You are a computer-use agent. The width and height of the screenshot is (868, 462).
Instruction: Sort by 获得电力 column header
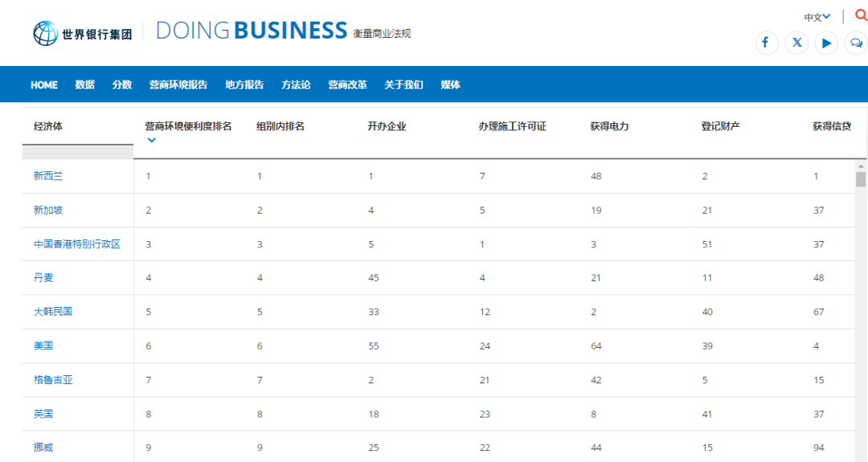click(609, 126)
